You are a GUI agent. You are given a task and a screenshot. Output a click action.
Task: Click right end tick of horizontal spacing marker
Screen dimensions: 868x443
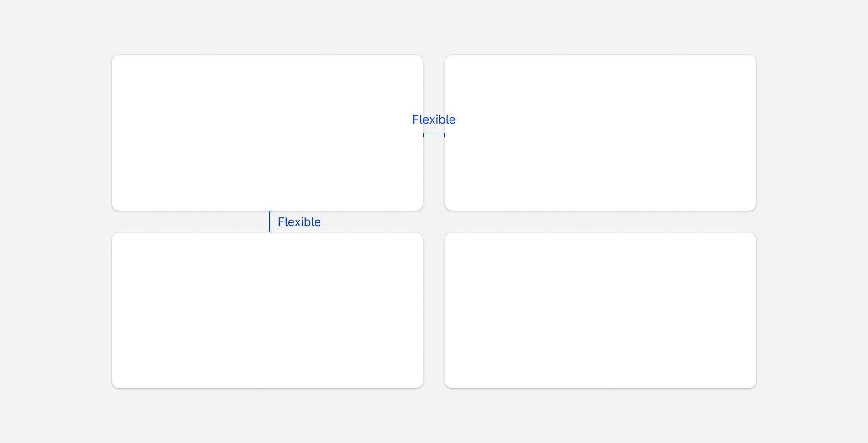click(445, 135)
